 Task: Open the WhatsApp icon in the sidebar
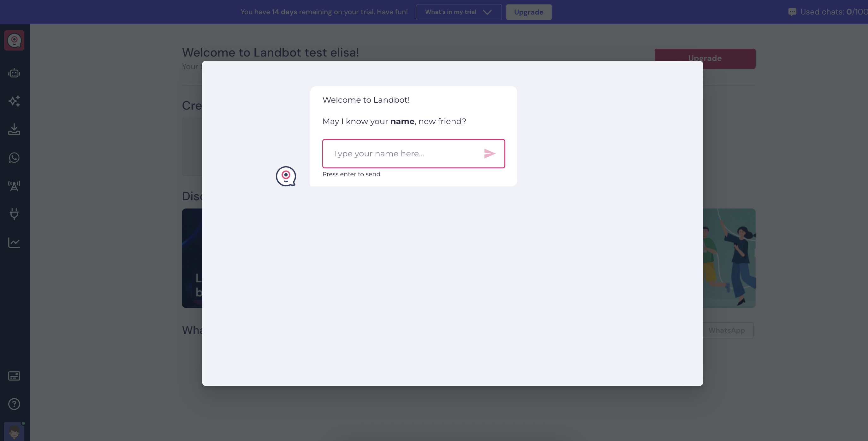[x=14, y=157]
